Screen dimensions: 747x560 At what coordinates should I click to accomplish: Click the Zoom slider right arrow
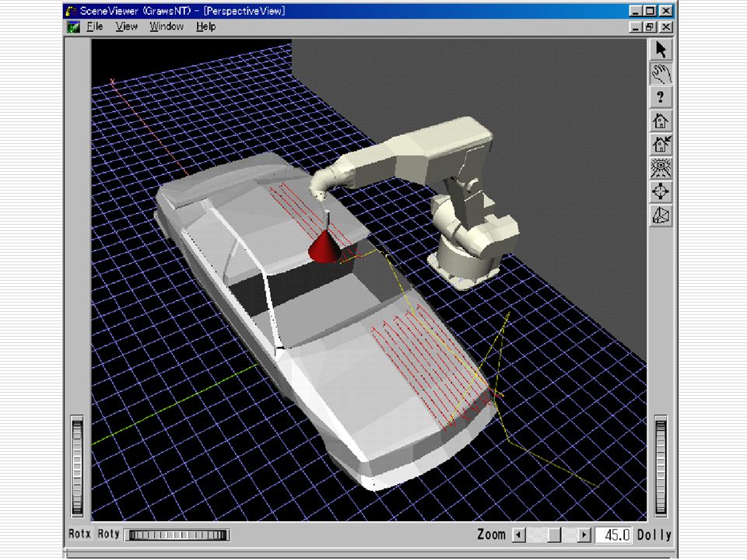click(584, 535)
